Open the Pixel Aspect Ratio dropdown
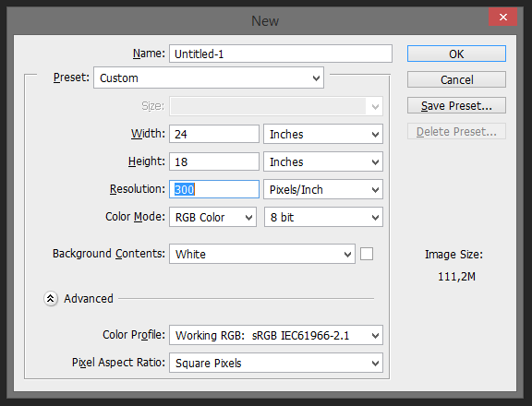532x406 pixels. [x=276, y=363]
